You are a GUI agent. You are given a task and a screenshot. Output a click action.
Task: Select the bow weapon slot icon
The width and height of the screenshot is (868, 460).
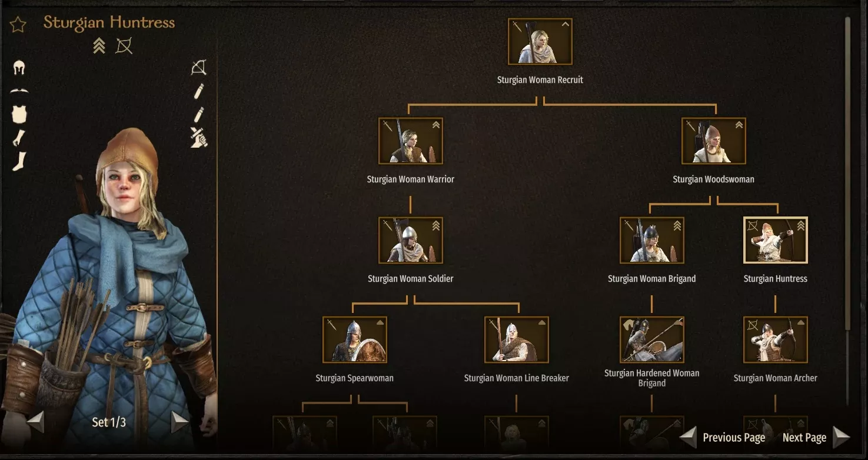click(x=199, y=68)
